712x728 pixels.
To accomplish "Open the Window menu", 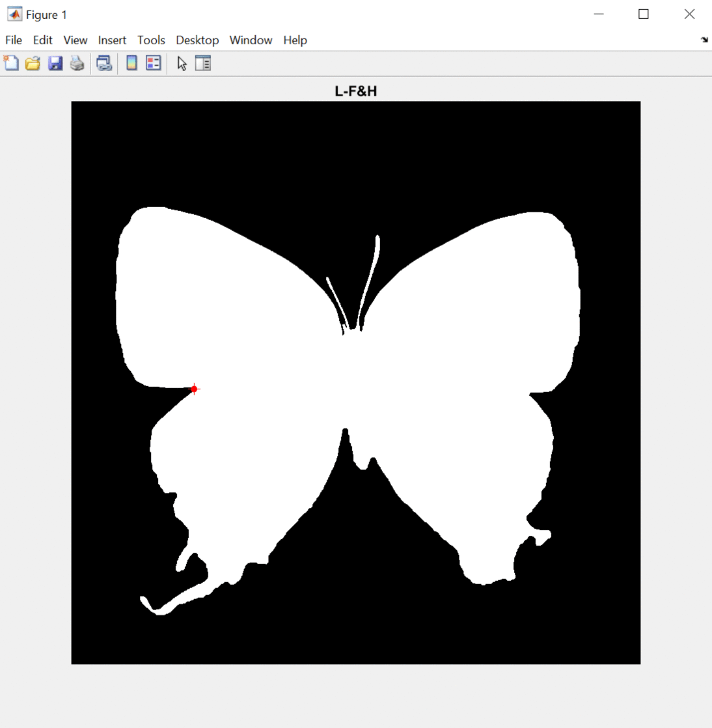I will point(251,40).
